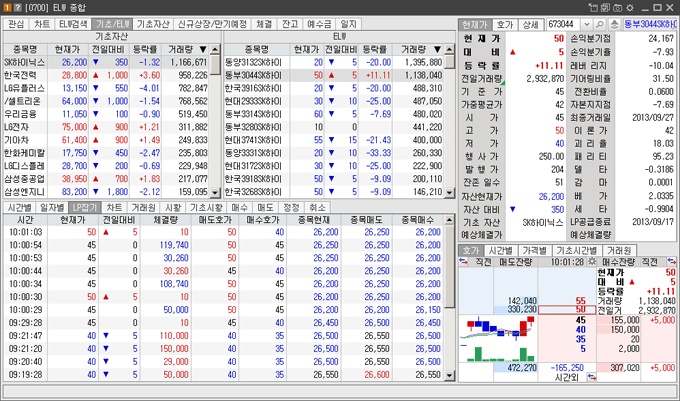Select the 한국전력 row in 기초자산 list
This screenshot has width=680, height=401.
pos(106,75)
